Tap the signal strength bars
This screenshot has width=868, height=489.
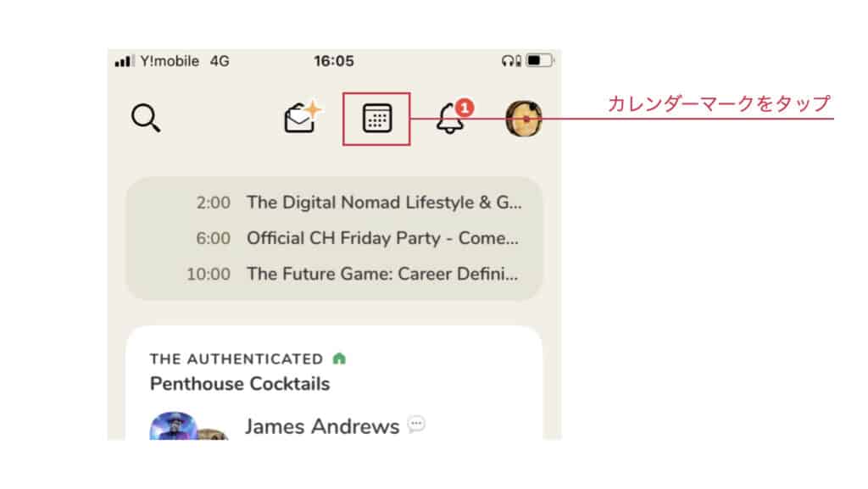pos(125,61)
